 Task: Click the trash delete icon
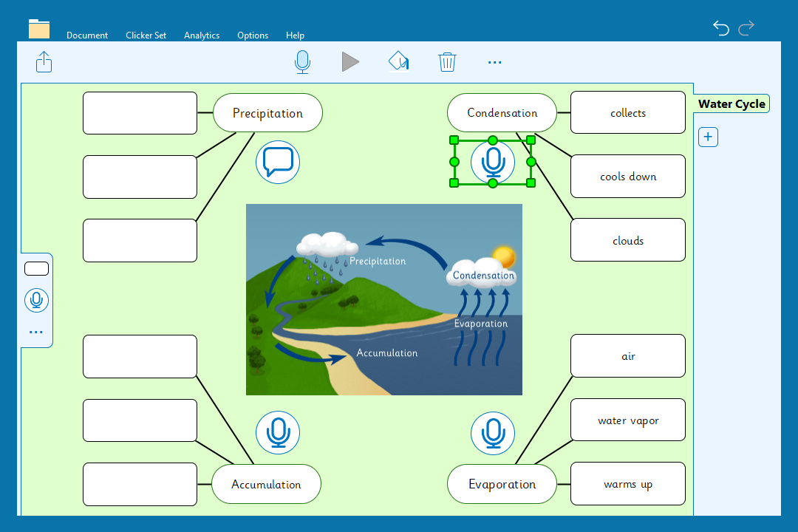click(x=447, y=61)
